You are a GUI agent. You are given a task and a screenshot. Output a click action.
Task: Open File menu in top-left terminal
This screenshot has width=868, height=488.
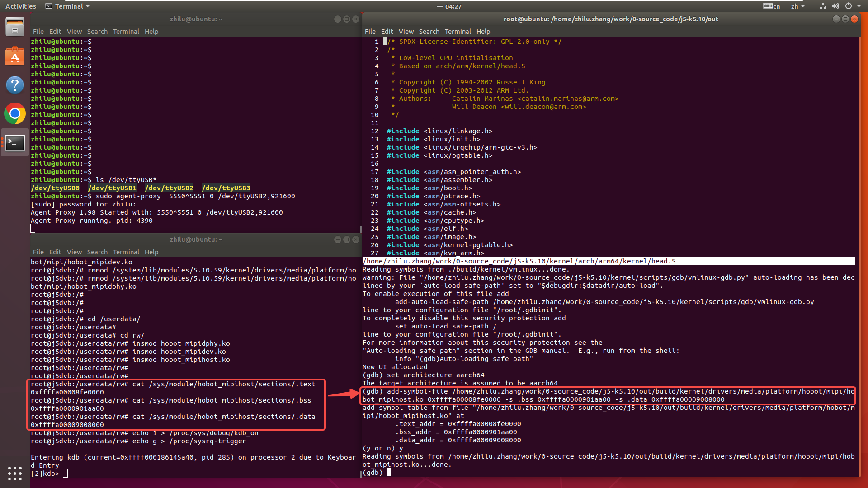pos(38,32)
